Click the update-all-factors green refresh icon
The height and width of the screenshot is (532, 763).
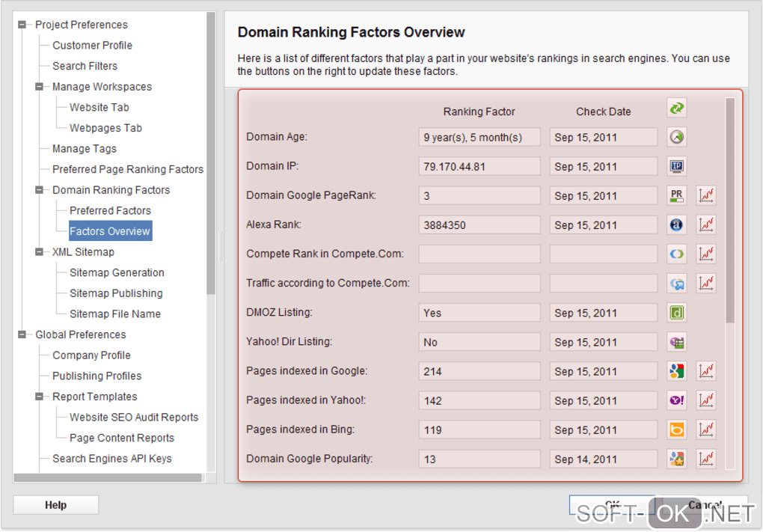(x=676, y=108)
